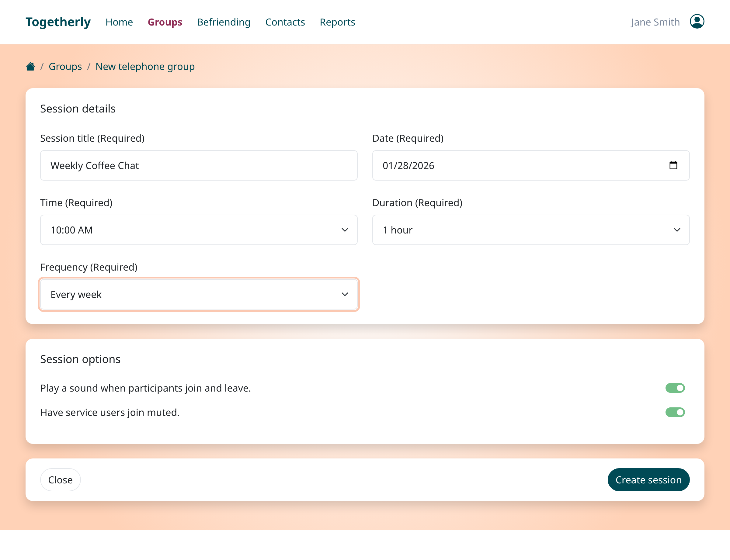Click the Session title input field
730x560 pixels.
click(x=199, y=165)
